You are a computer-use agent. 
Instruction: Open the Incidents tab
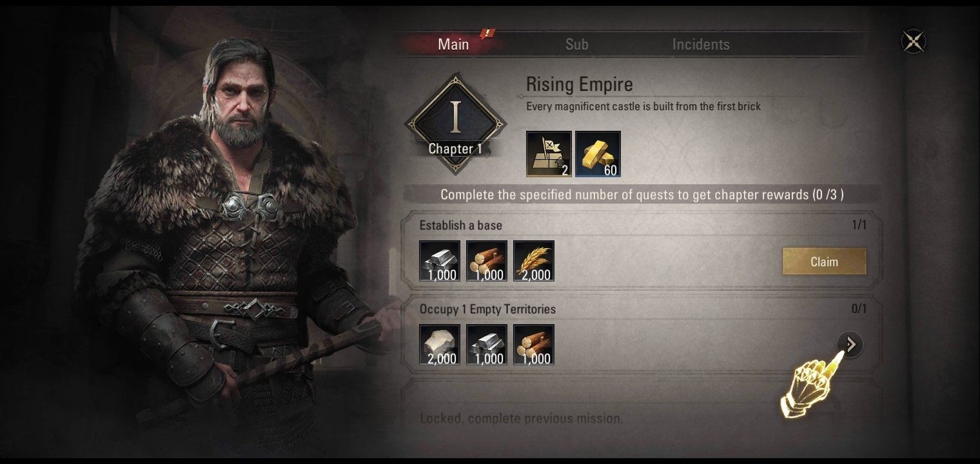(701, 44)
